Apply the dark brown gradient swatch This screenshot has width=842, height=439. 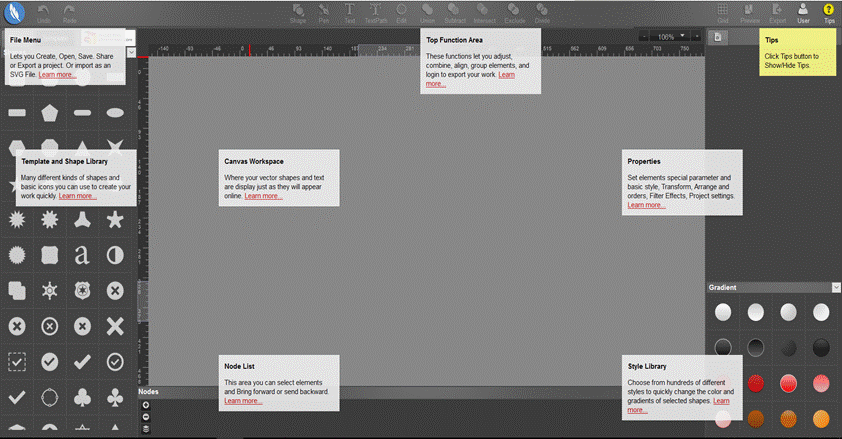[x=756, y=419]
